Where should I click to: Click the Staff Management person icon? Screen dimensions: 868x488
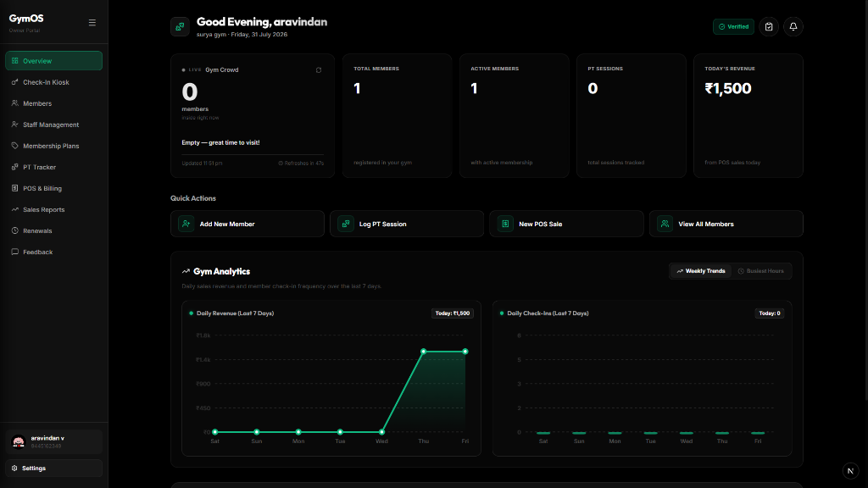[x=15, y=125]
